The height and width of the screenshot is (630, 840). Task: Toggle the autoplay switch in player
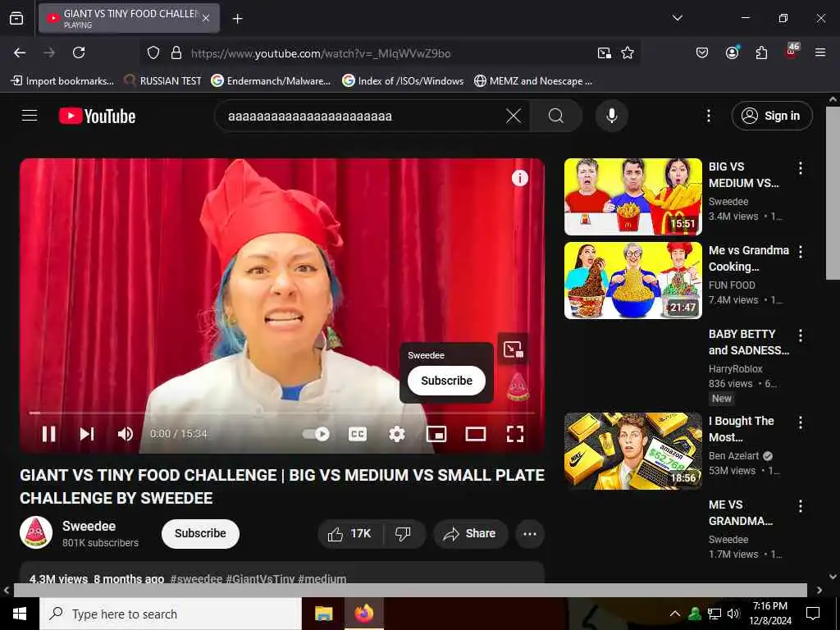[x=316, y=434]
